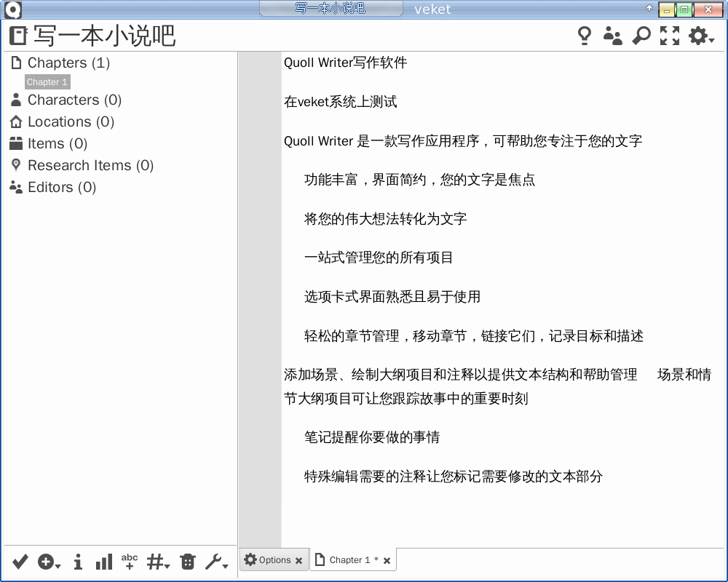Open the project gear settings dropdown
The width and height of the screenshot is (728, 582).
[700, 36]
